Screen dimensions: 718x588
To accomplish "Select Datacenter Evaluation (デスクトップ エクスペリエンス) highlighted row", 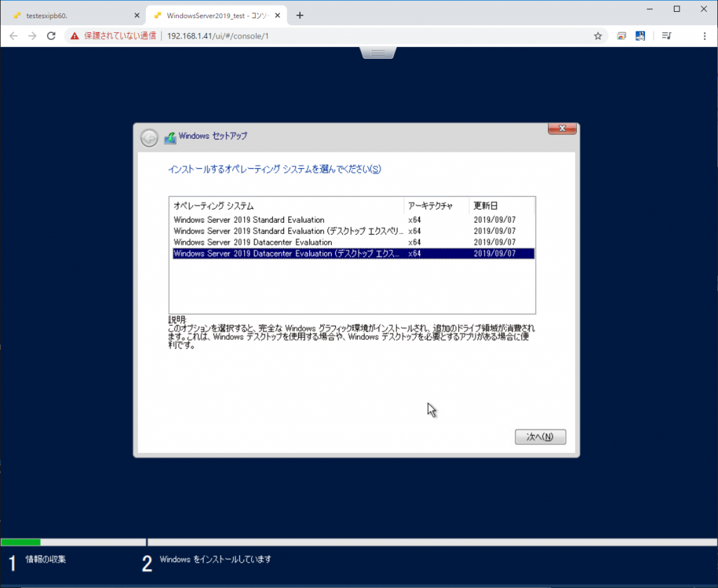I will 353,254.
